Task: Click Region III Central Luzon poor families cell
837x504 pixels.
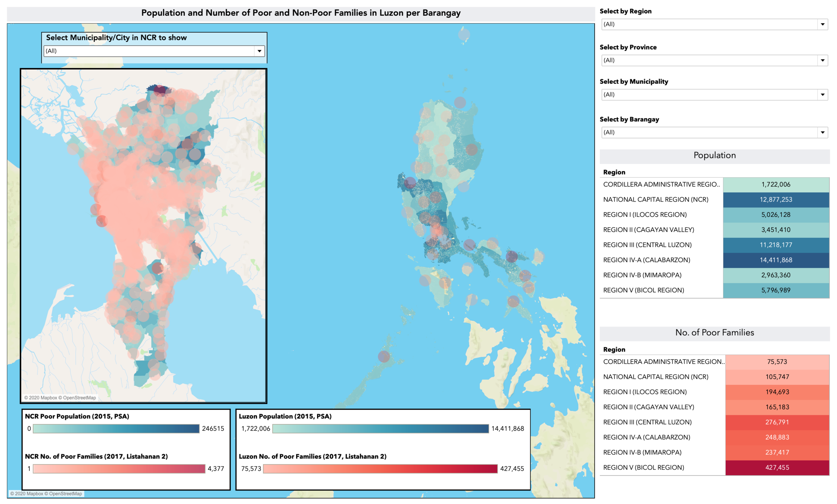Action: click(777, 422)
